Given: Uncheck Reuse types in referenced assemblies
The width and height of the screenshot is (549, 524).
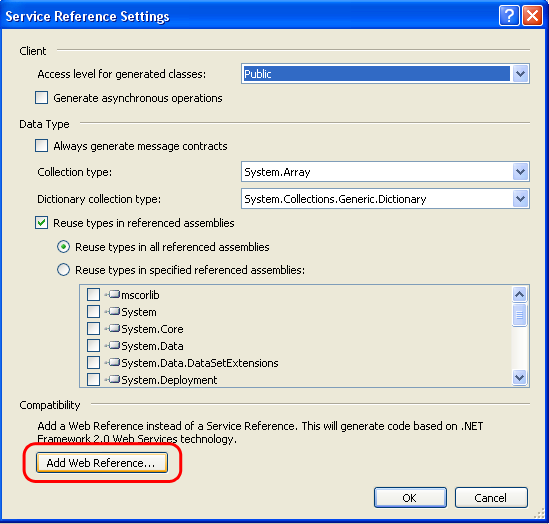Looking at the screenshot, I should (x=41, y=223).
